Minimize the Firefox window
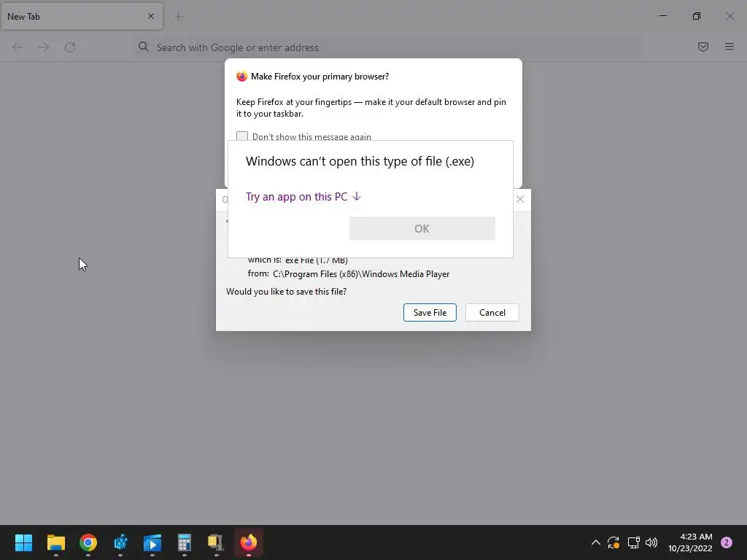Viewport: 747px width, 560px height. tap(663, 16)
